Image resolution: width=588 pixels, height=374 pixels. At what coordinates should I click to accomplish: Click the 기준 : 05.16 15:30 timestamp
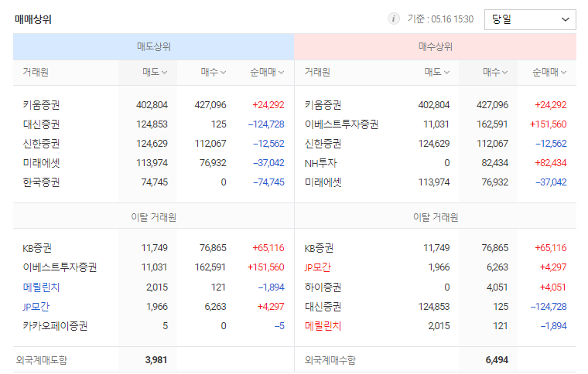pos(441,19)
